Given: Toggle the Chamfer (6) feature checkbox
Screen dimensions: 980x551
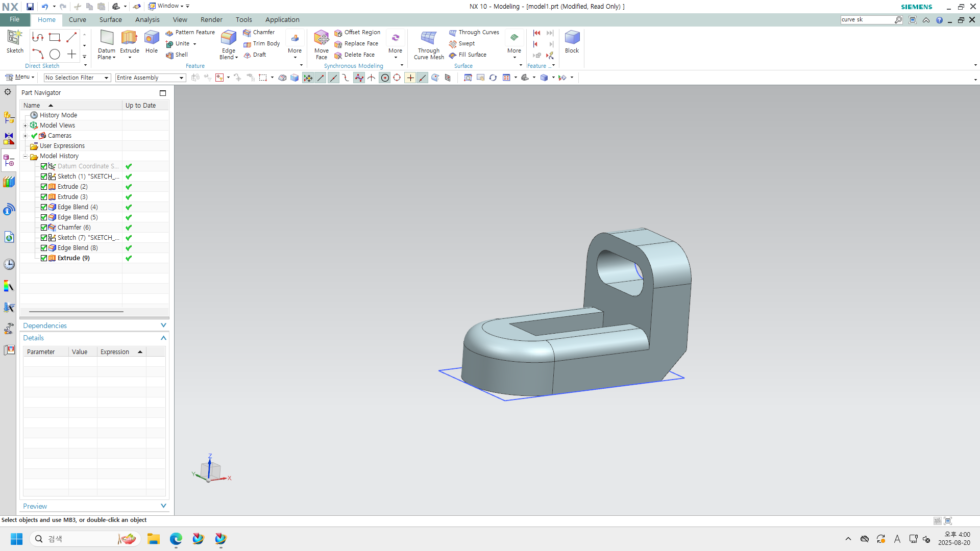Looking at the screenshot, I should (44, 228).
